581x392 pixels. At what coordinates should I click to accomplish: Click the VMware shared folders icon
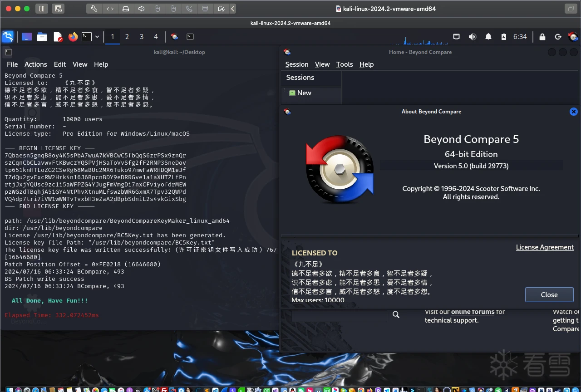221,9
